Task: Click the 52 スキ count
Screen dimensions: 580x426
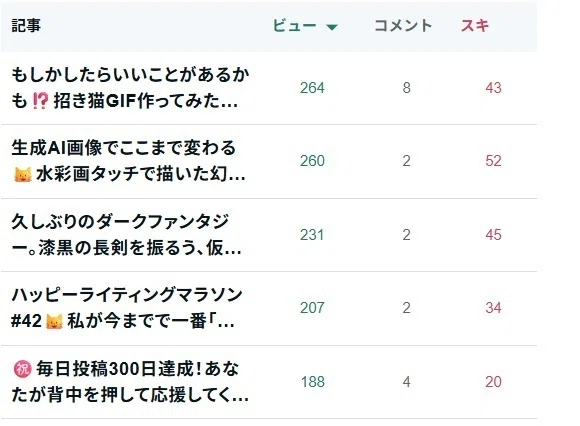Action: [x=493, y=161]
